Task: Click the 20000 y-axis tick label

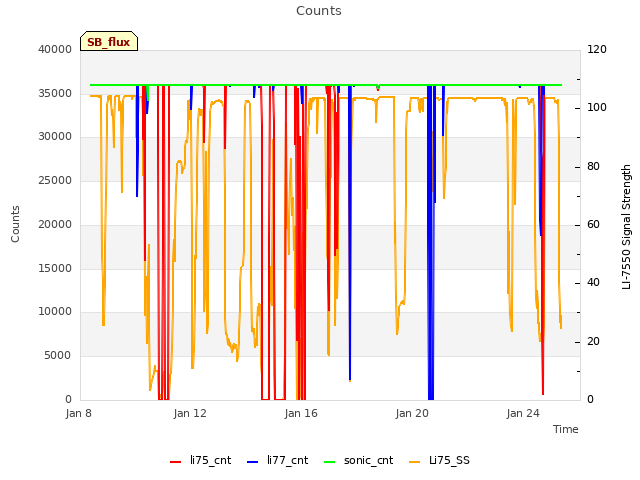Action: pyautogui.click(x=55, y=224)
